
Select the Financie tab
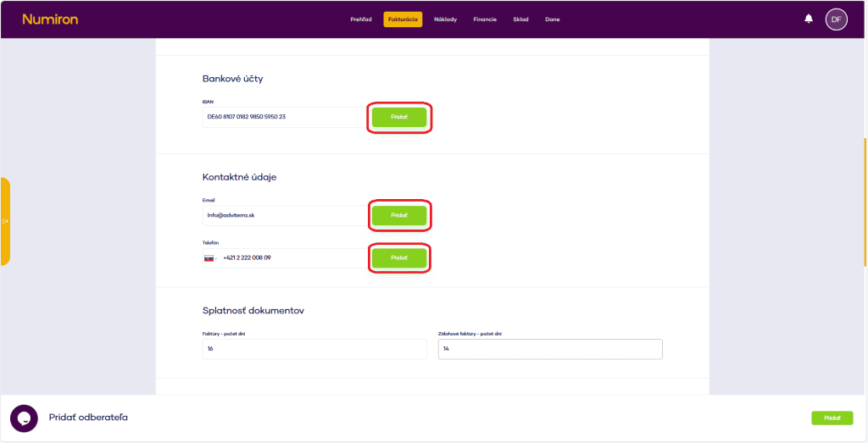pyautogui.click(x=485, y=19)
